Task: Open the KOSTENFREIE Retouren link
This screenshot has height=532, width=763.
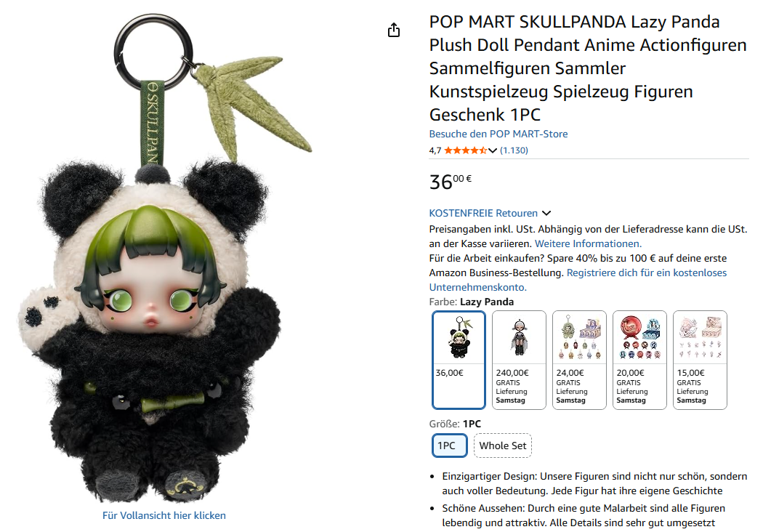Action: coord(483,213)
